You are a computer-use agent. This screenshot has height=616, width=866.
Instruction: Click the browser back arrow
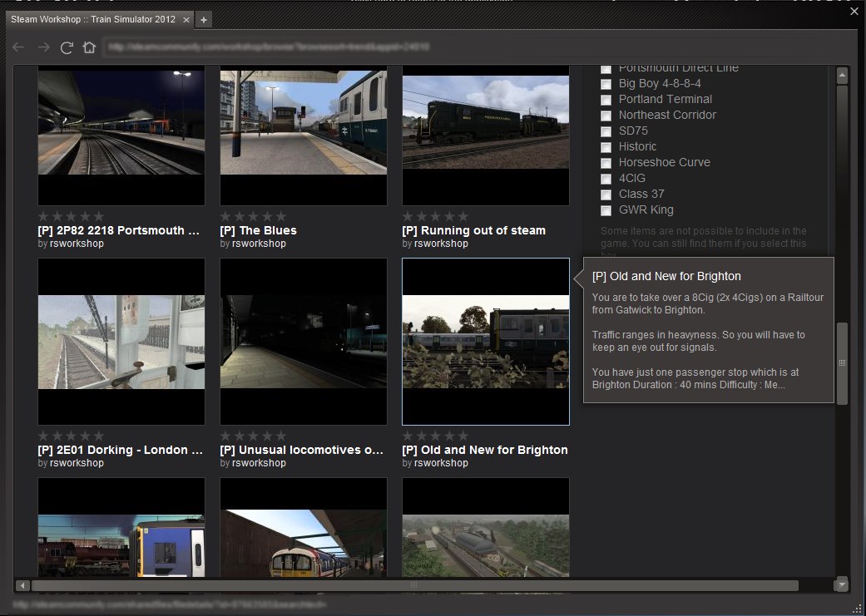(x=18, y=47)
